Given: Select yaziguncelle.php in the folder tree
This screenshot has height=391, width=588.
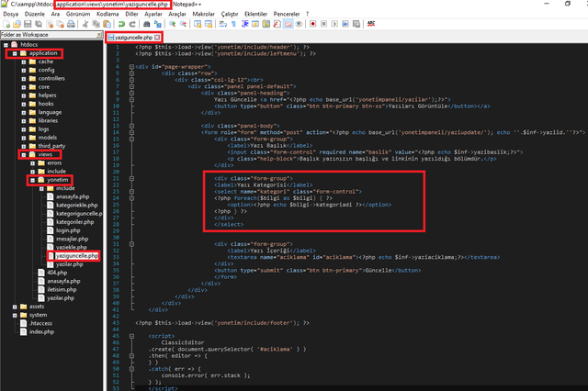Looking at the screenshot, I should coord(77,256).
